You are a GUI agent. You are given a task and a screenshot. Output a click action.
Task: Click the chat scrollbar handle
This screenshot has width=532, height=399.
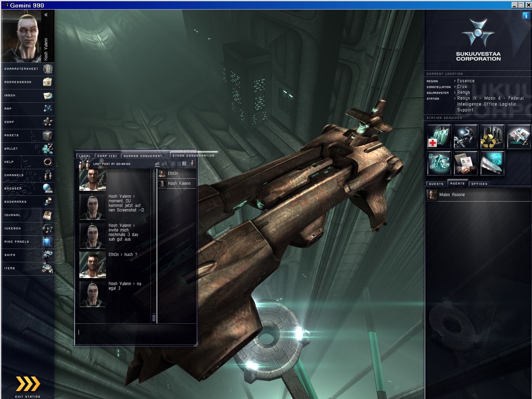[x=154, y=318]
